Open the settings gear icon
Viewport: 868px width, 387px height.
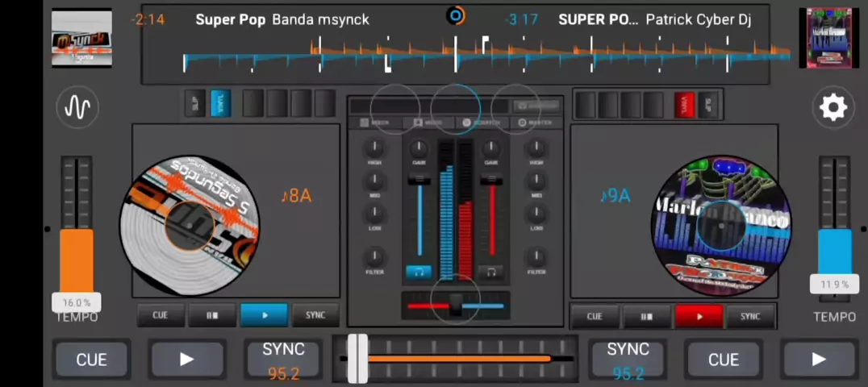(833, 107)
